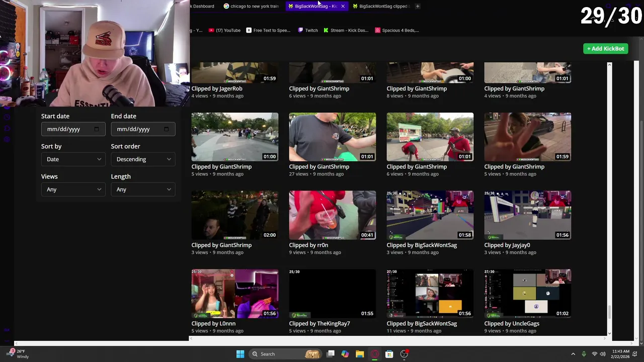The width and height of the screenshot is (644, 362).
Task: Open the Clipped by JagerRob title
Action: [x=217, y=88]
